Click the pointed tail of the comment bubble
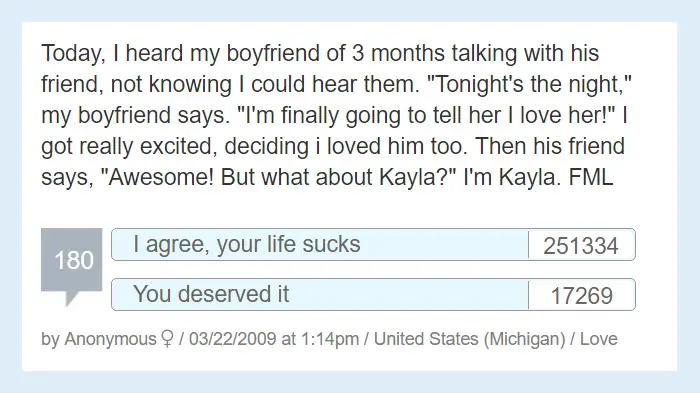 pyautogui.click(x=71, y=298)
